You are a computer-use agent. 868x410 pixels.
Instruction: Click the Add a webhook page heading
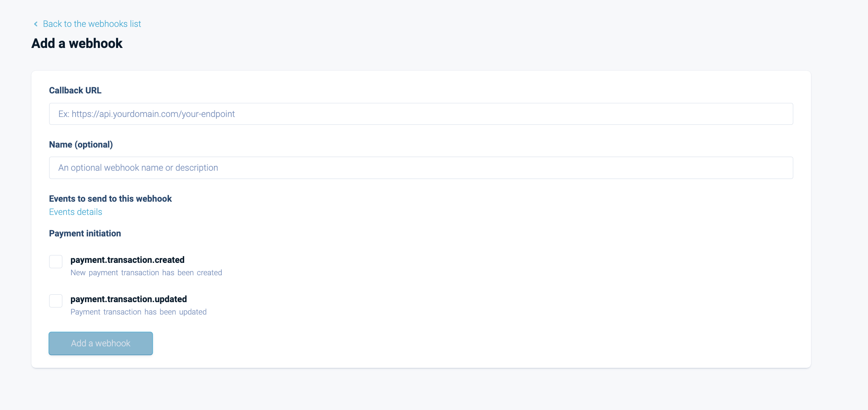tap(77, 43)
